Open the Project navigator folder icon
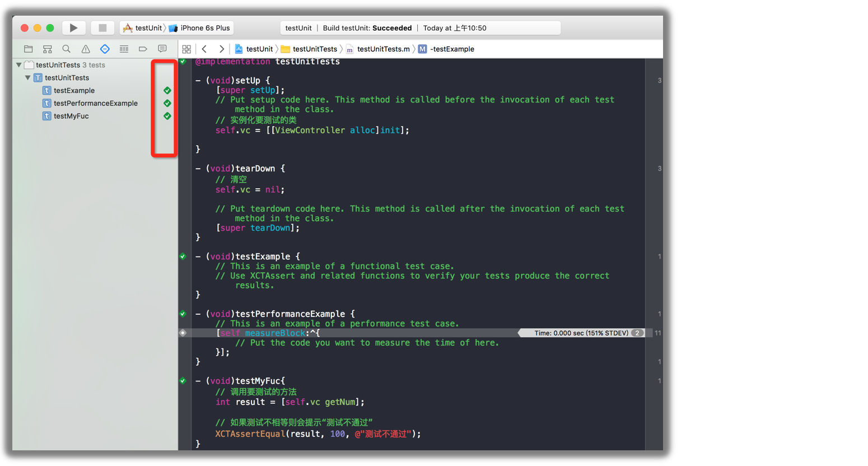868x466 pixels. (x=29, y=49)
